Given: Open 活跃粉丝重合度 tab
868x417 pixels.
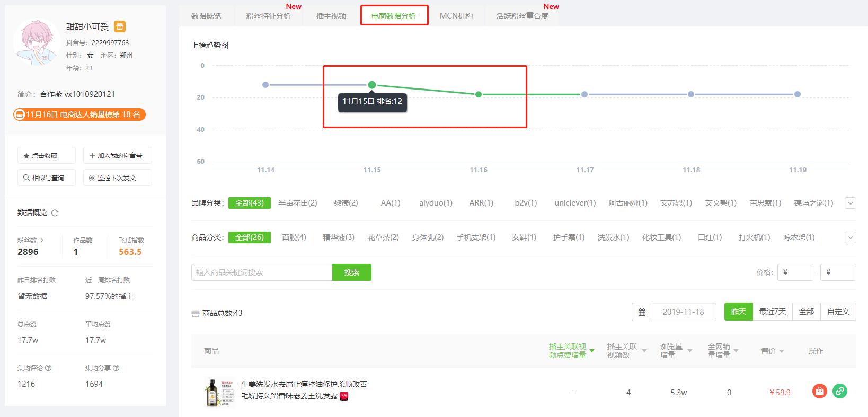Looking at the screenshot, I should tap(522, 16).
